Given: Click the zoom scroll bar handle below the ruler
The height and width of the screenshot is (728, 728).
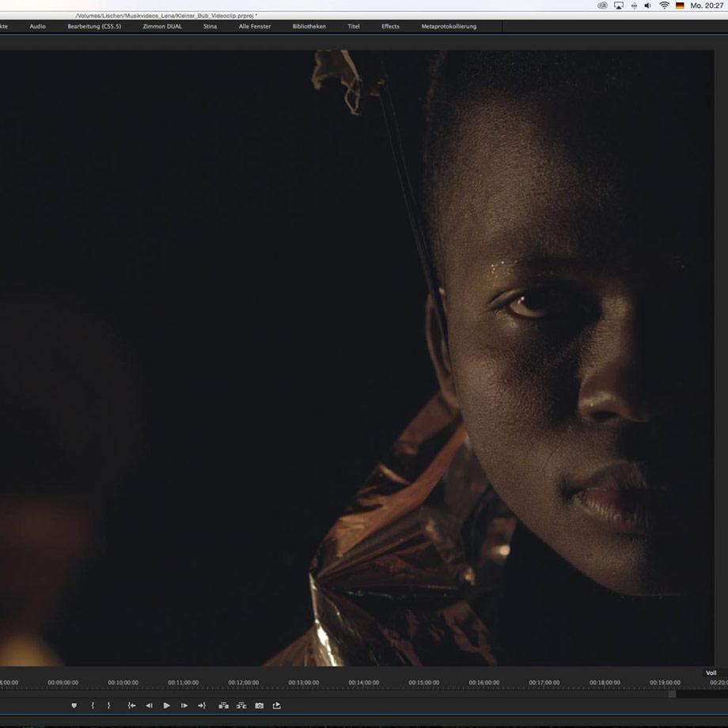Looking at the screenshot, I should 672,694.
